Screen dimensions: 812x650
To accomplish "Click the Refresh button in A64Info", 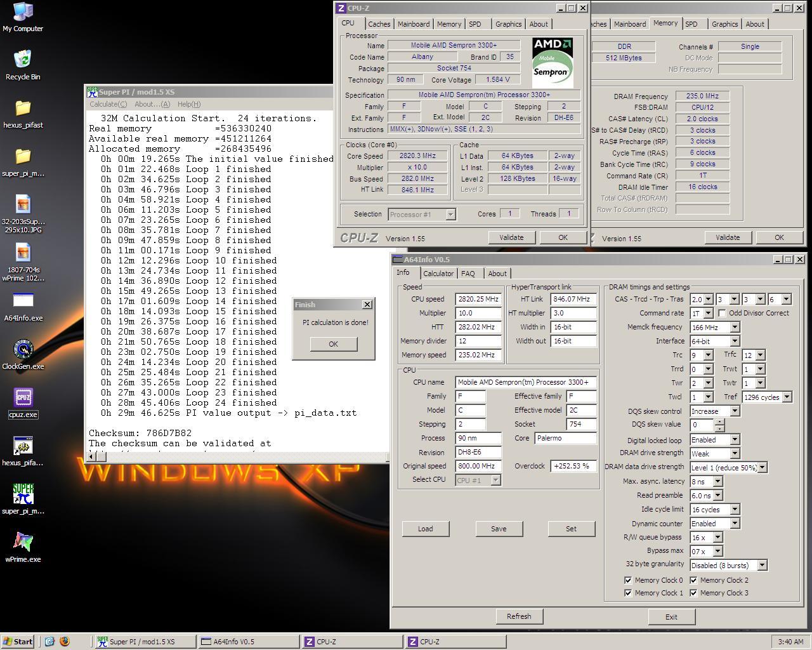I will click(519, 616).
